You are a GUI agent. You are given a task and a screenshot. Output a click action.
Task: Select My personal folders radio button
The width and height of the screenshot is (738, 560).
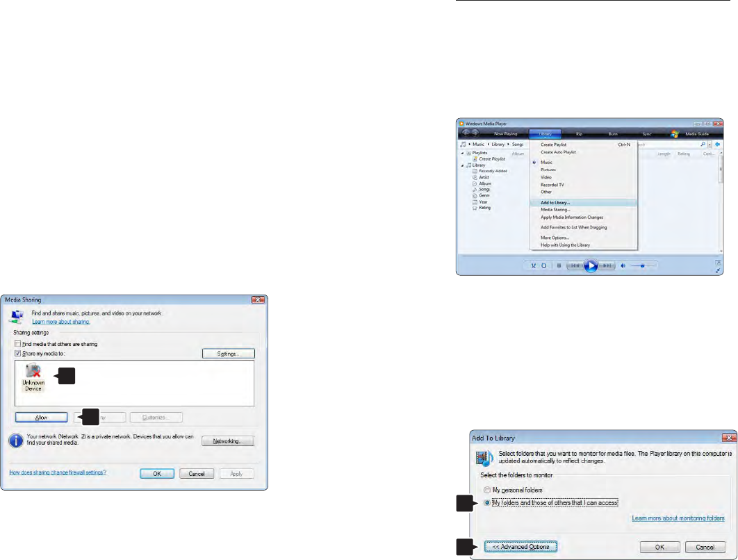488,490
